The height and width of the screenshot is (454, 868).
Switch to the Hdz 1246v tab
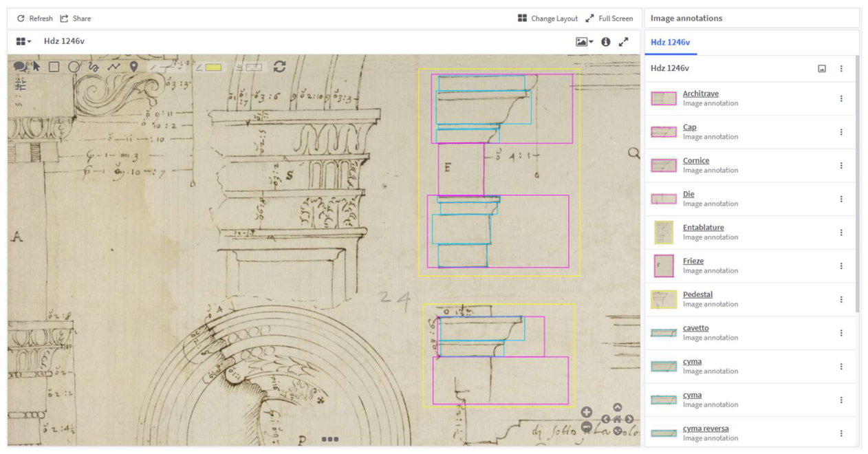671,43
